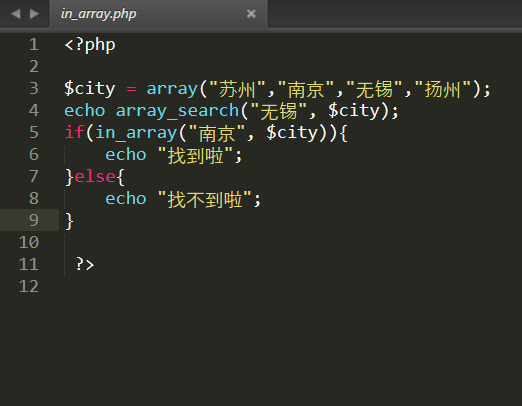
Task: Click line number 12 in the gutter
Action: coord(29,286)
